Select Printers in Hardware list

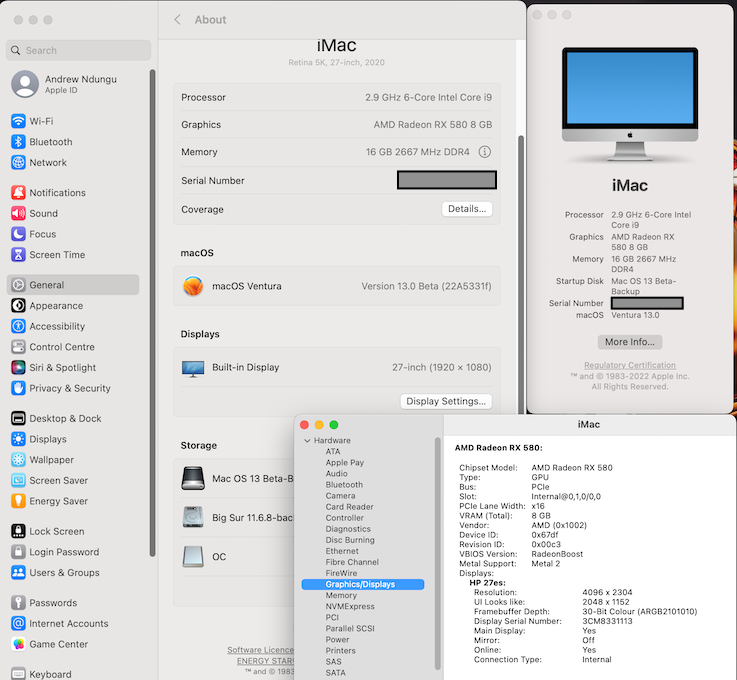click(340, 650)
